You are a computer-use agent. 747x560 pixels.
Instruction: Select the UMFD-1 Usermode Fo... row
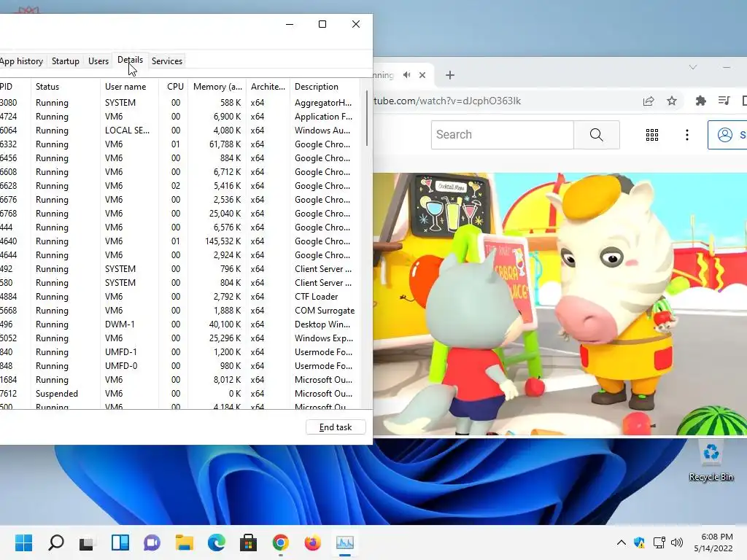tap(180, 352)
